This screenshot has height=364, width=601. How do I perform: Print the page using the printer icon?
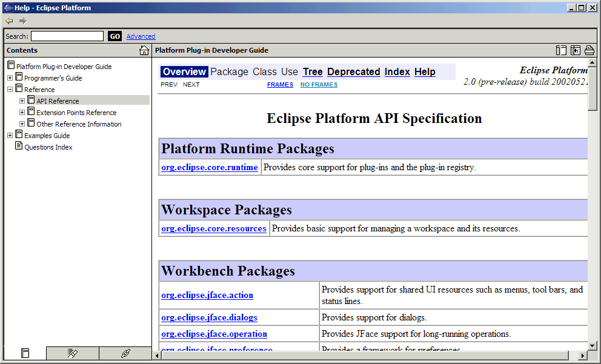click(589, 50)
